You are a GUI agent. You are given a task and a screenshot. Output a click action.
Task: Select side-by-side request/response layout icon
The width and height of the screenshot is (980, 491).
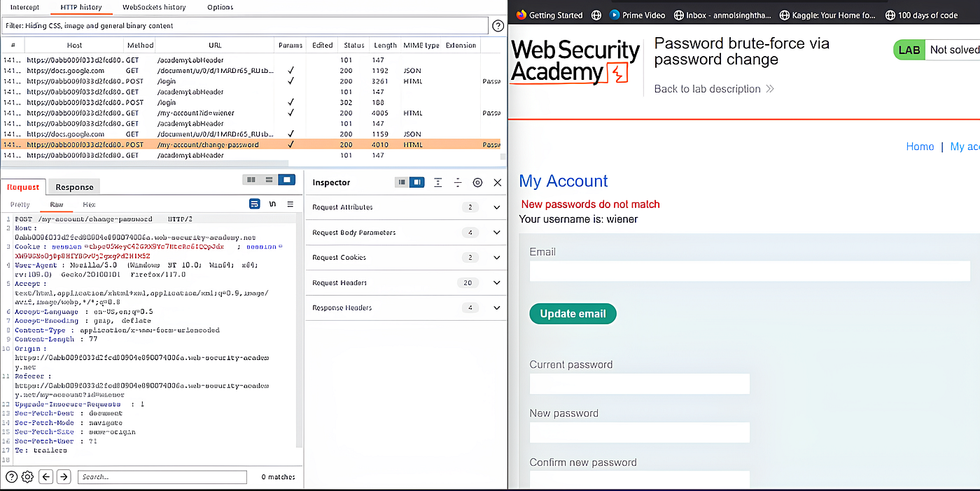[251, 180]
